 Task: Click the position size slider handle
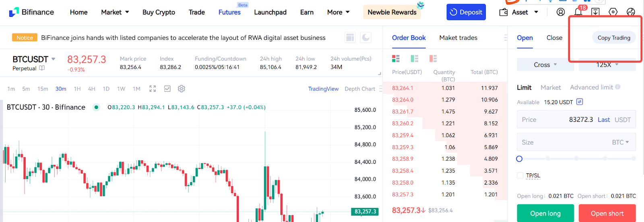coord(519,159)
